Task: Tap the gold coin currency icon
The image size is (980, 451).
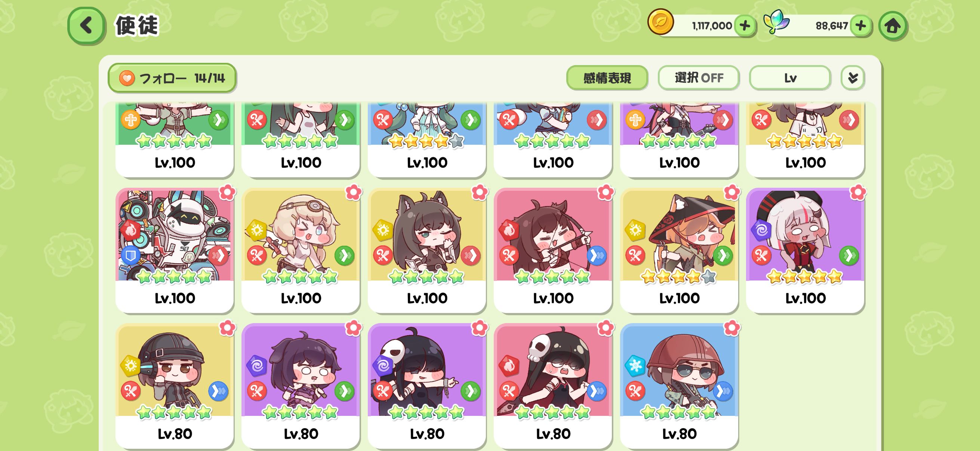Action: click(x=661, y=22)
